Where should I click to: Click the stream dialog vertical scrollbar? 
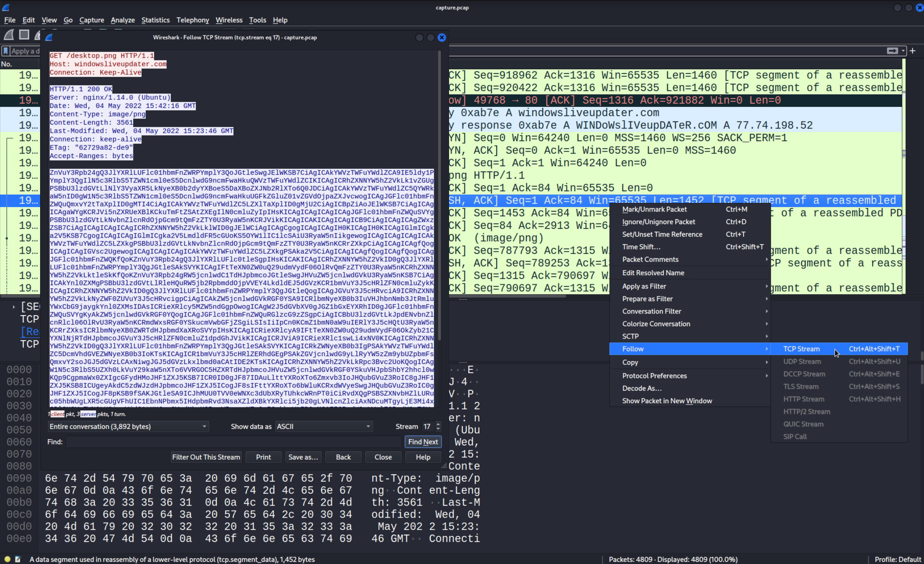(x=439, y=196)
